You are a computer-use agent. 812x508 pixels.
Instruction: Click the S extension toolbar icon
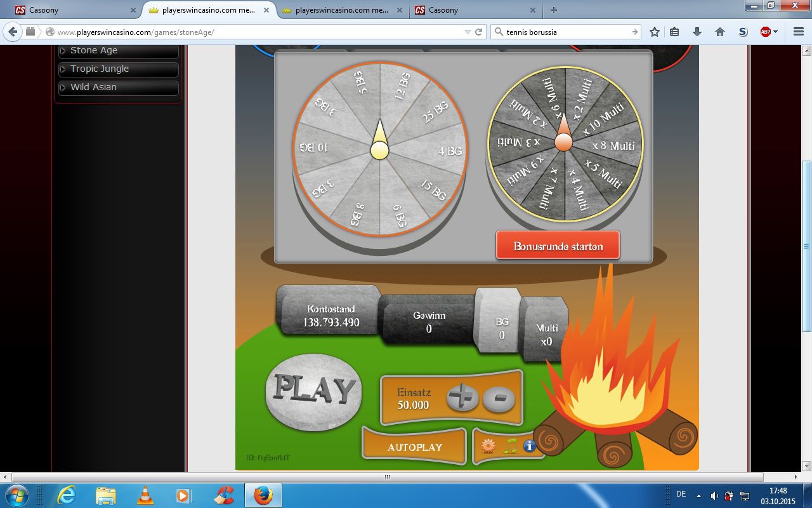[x=743, y=32]
